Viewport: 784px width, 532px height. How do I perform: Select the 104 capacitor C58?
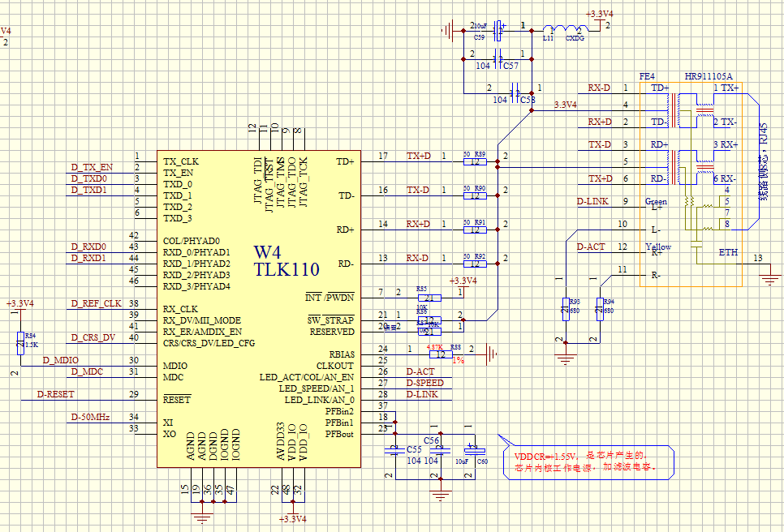click(515, 93)
